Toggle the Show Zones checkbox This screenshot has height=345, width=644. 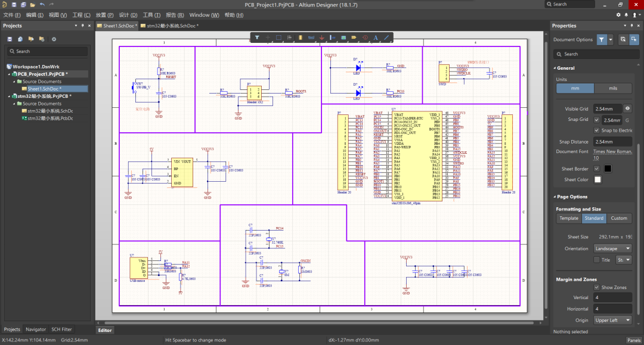coord(597,287)
